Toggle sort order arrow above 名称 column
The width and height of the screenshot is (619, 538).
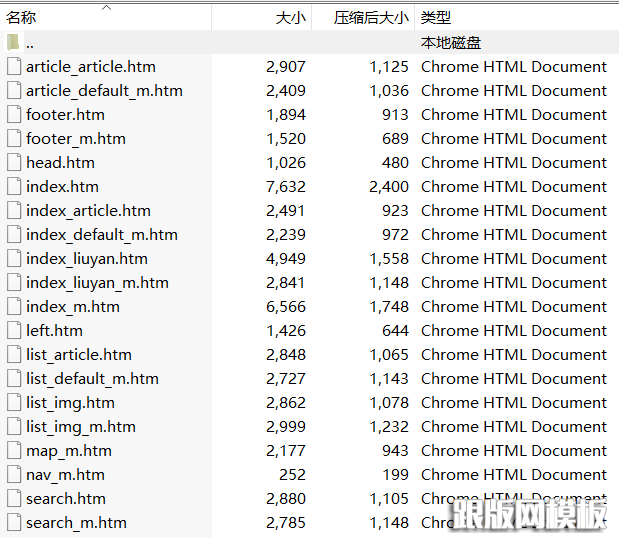point(106,7)
